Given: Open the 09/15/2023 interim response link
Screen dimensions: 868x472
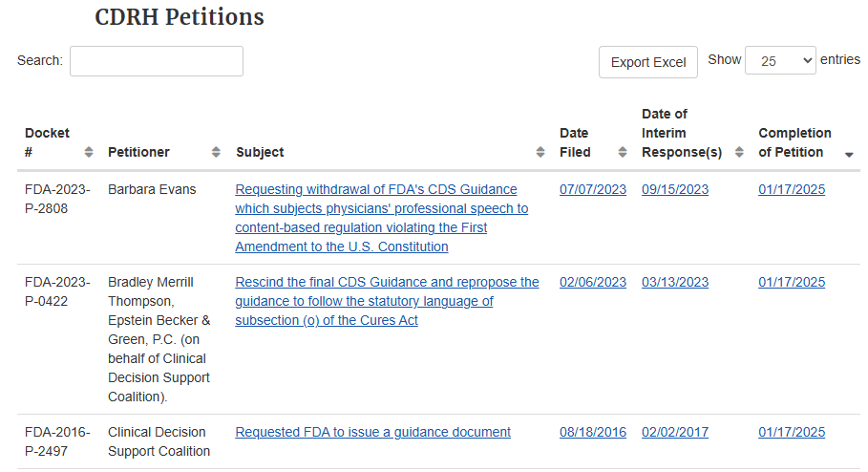Looking at the screenshot, I should pyautogui.click(x=675, y=189).
